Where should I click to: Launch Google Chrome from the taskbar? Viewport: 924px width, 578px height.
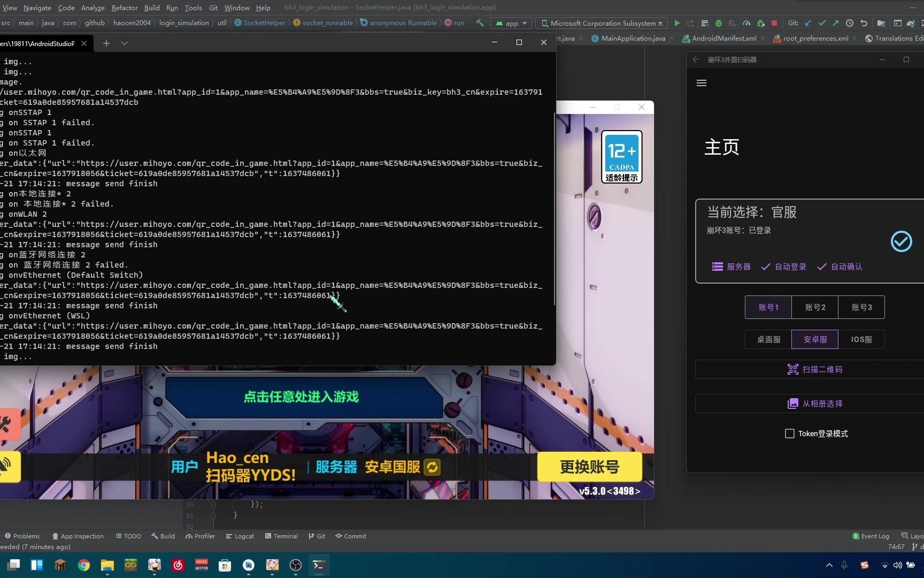tap(84, 565)
